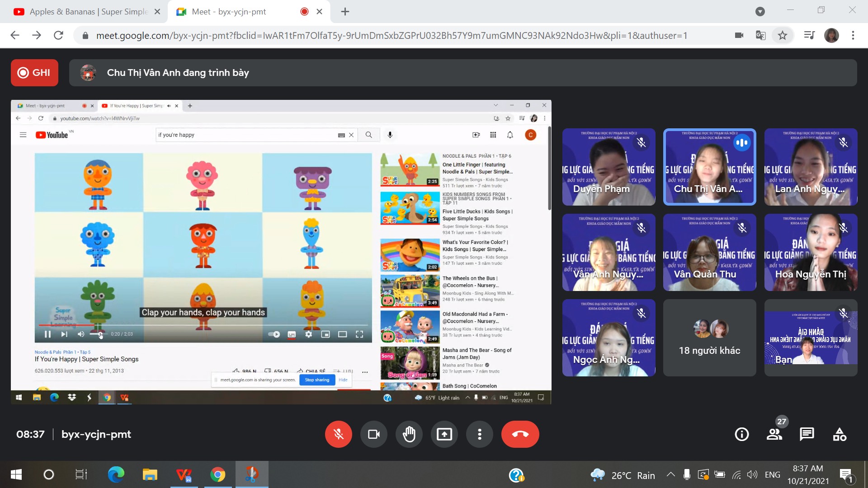The height and width of the screenshot is (488, 868).
Task: Select the Ngọc Ánh Ng... video tile
Action: pyautogui.click(x=609, y=338)
